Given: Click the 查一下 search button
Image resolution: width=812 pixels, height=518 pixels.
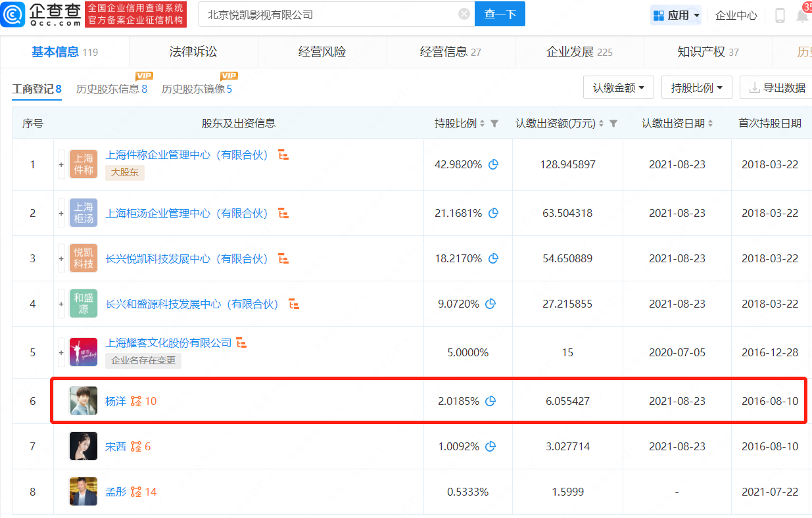Looking at the screenshot, I should (500, 14).
